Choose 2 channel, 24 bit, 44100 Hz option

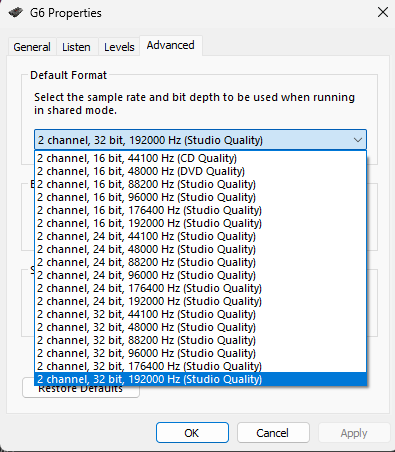pyautogui.click(x=200, y=236)
